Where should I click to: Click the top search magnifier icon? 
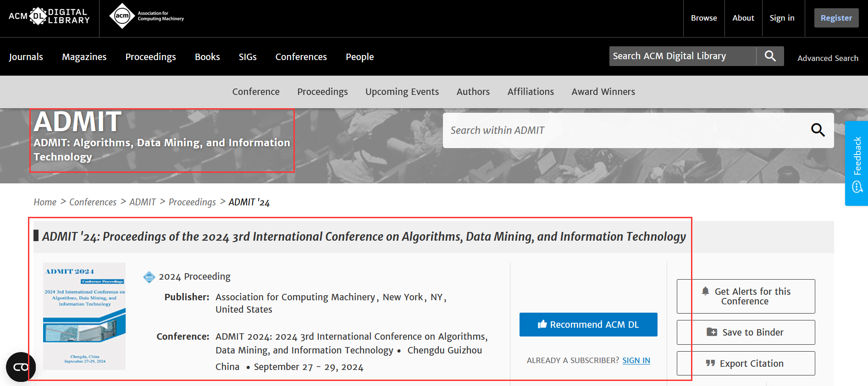(770, 56)
